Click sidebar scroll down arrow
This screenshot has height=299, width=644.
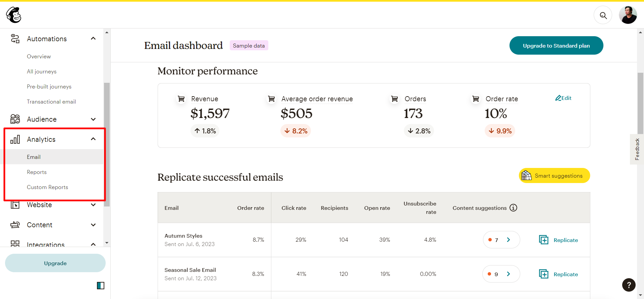(107, 243)
